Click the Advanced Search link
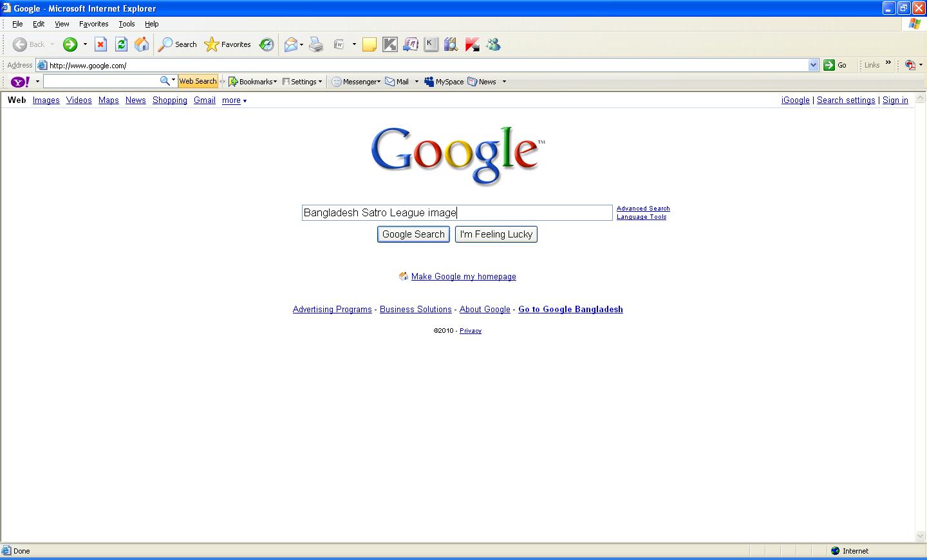 [x=643, y=209]
